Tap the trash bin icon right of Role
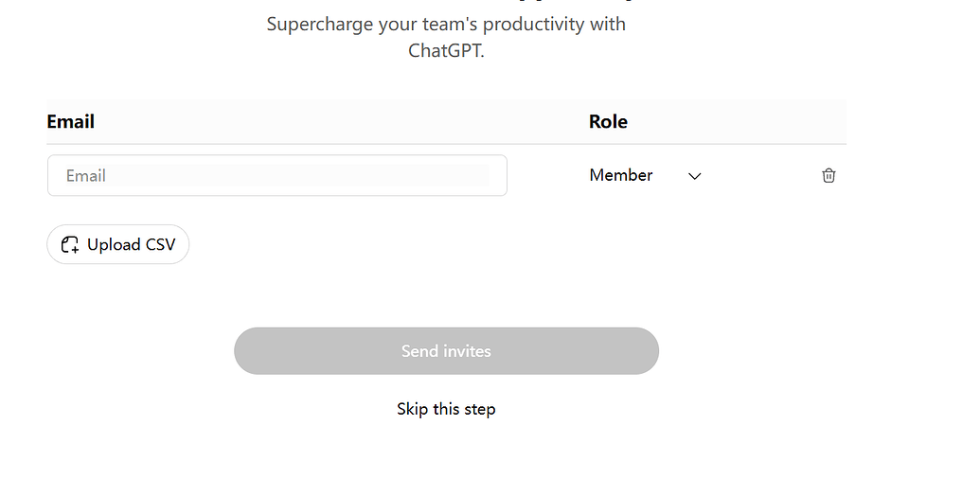Viewport: 980px width, 478px height. [829, 175]
